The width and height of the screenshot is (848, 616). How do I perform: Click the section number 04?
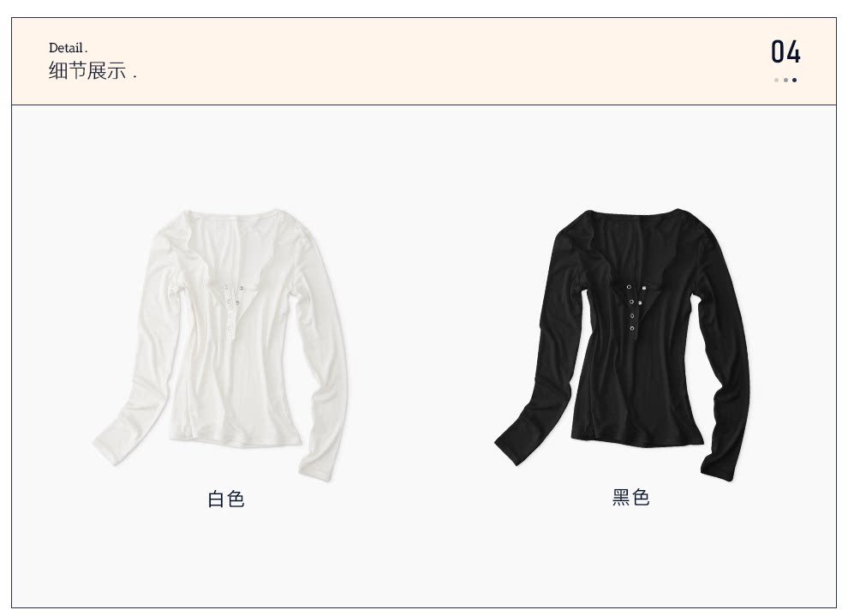785,52
